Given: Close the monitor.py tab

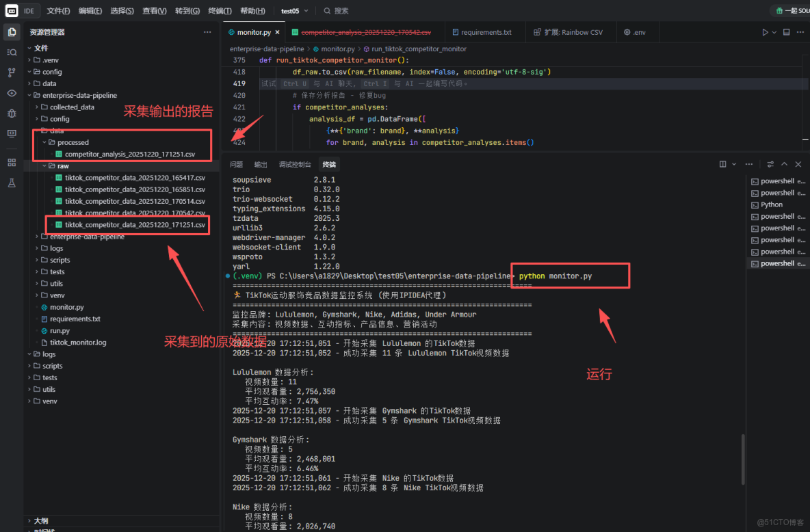Looking at the screenshot, I should (x=277, y=32).
